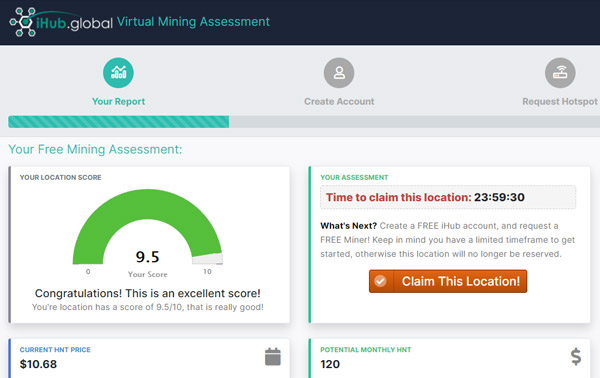Screen dimensions: 600x378
Task: Open the Create Account user icon
Action: (339, 73)
